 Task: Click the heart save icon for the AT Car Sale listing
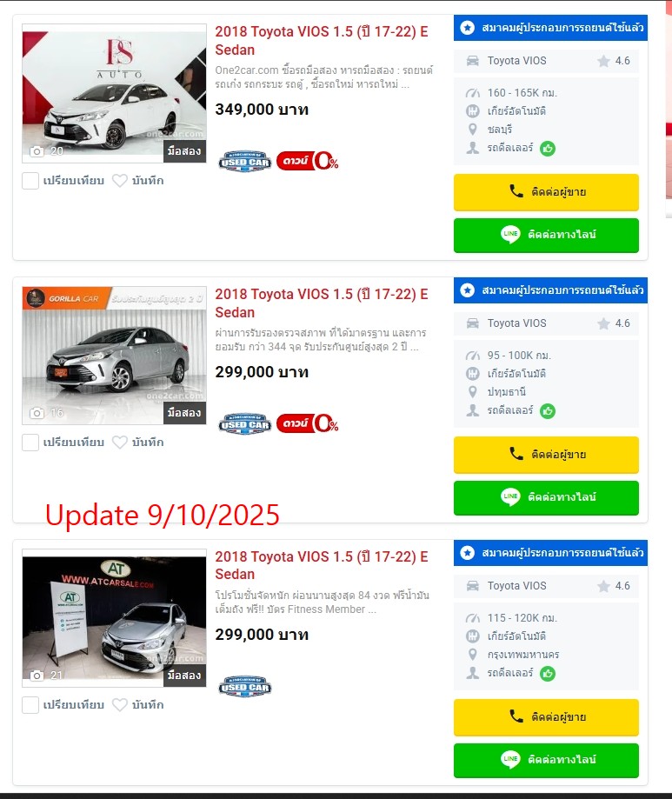(x=120, y=705)
